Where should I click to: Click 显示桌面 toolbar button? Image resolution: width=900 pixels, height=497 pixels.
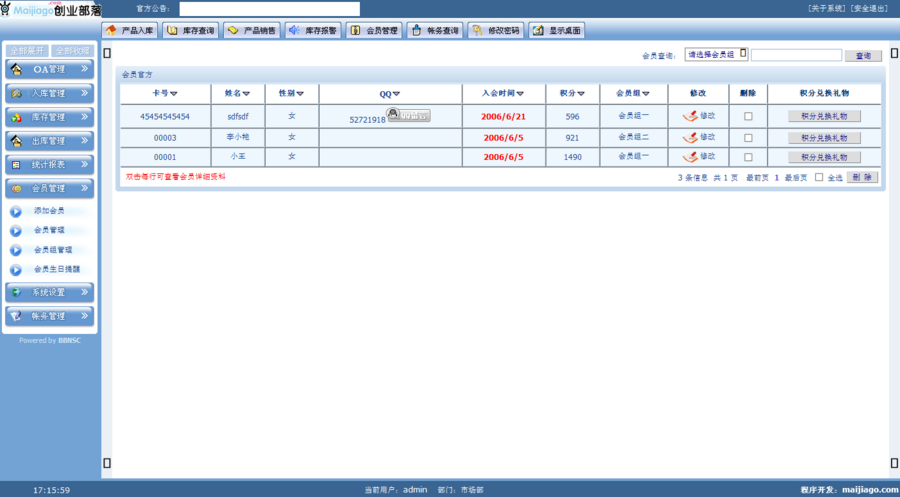[x=557, y=30]
